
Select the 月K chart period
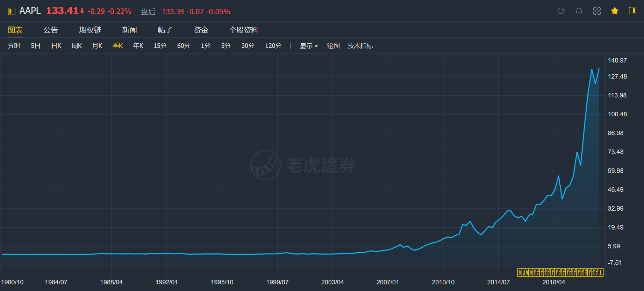tap(97, 46)
